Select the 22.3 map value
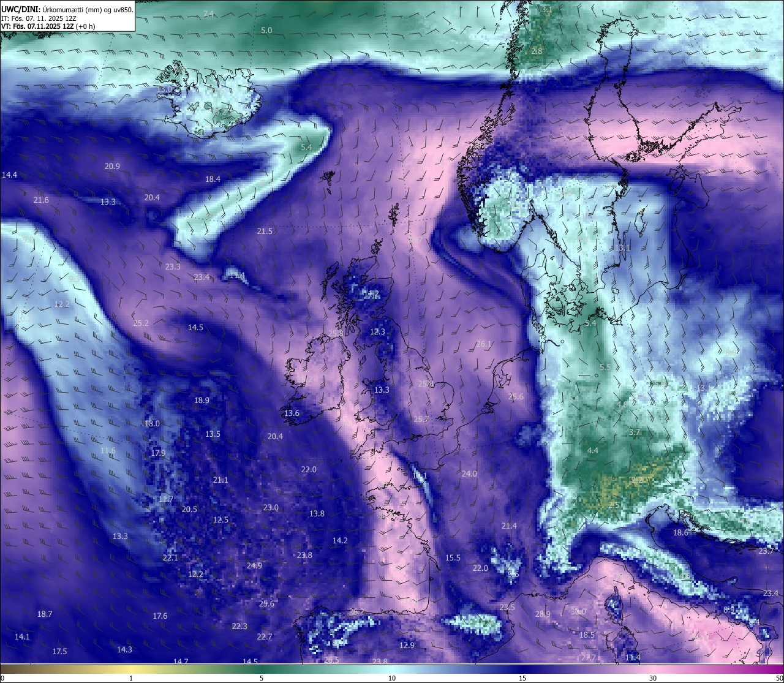This screenshot has height=683, width=784. (x=239, y=626)
